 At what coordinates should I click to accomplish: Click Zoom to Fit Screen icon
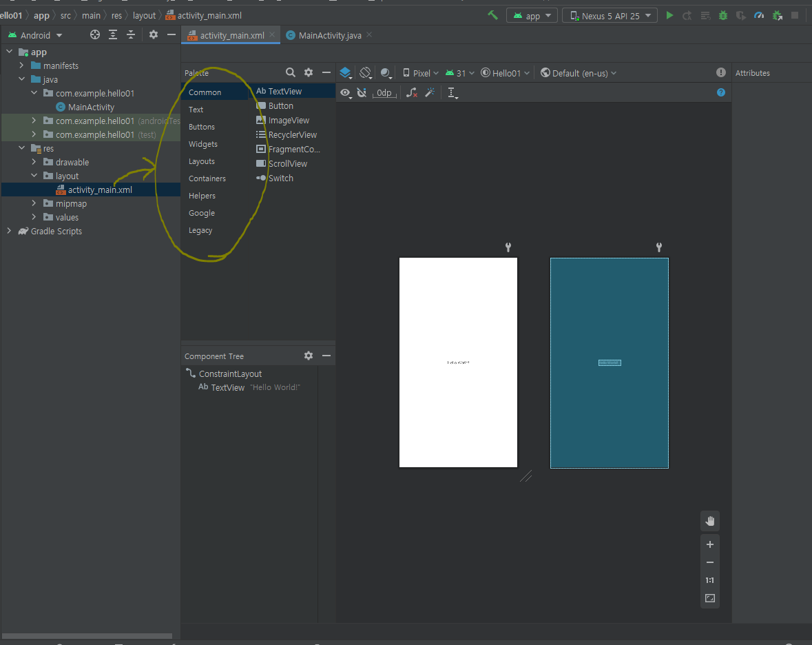pos(710,598)
